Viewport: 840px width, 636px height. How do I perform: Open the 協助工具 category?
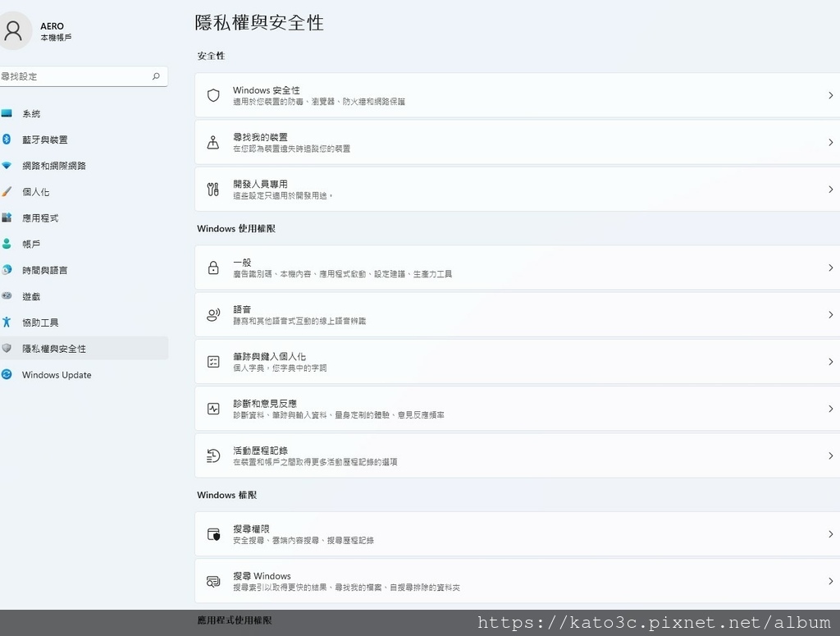[x=83, y=323]
